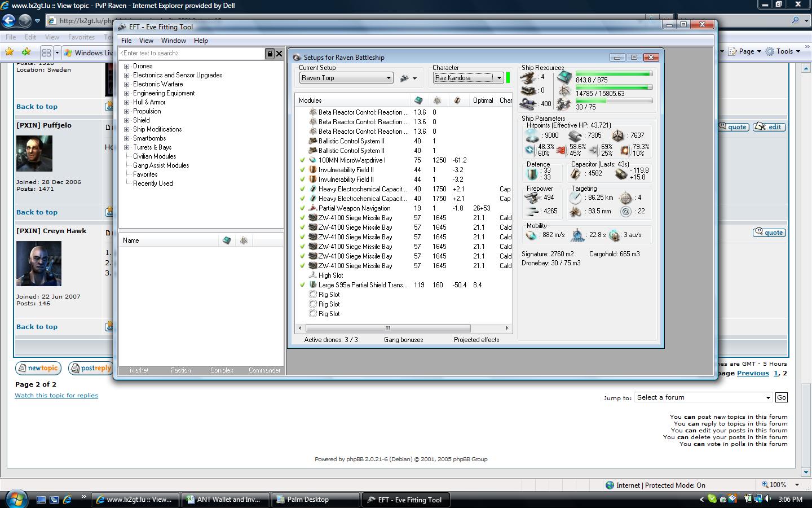Open the Select a forum dropdown
The height and width of the screenshot is (508, 812).
[703, 397]
